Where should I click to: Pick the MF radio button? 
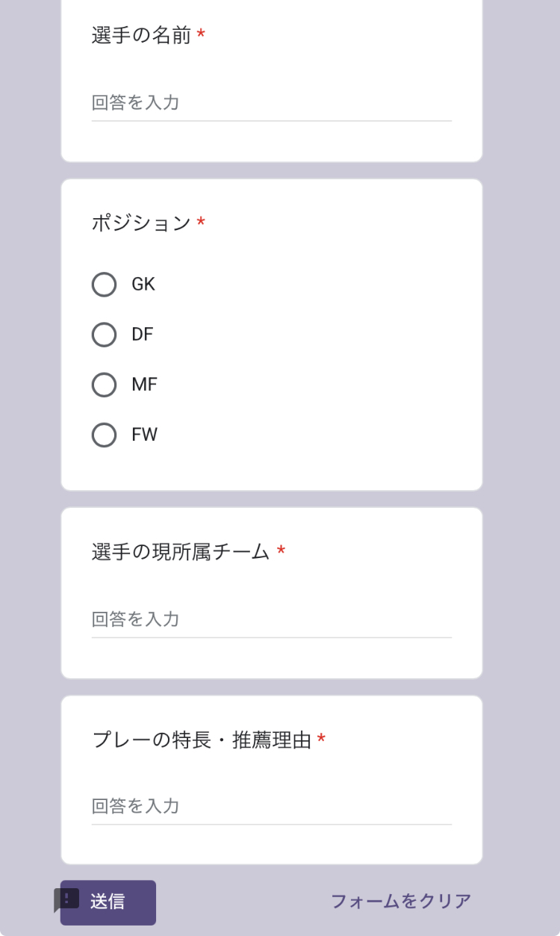click(104, 385)
